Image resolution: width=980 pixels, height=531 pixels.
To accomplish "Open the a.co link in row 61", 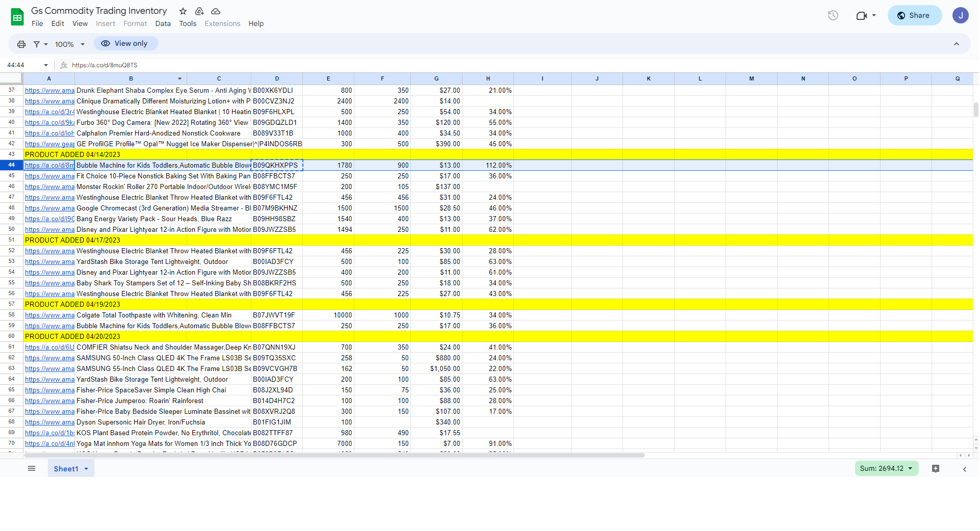I will pyautogui.click(x=49, y=348).
